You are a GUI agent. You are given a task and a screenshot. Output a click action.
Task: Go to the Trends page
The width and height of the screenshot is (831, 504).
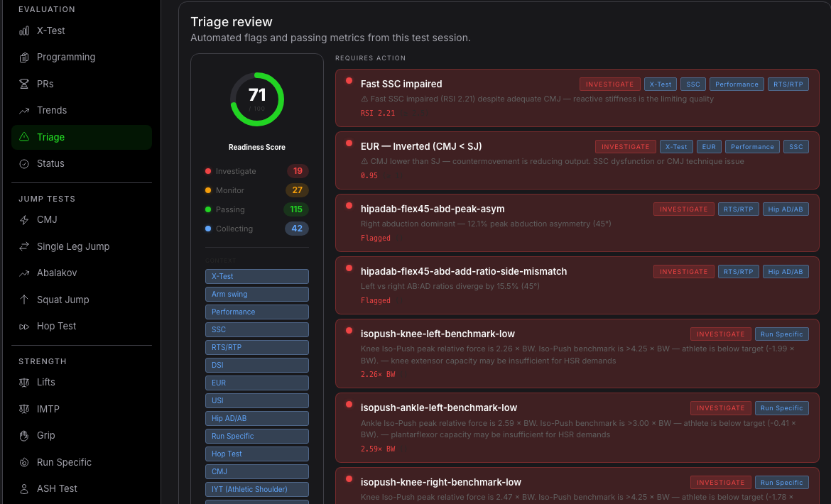click(x=82, y=111)
